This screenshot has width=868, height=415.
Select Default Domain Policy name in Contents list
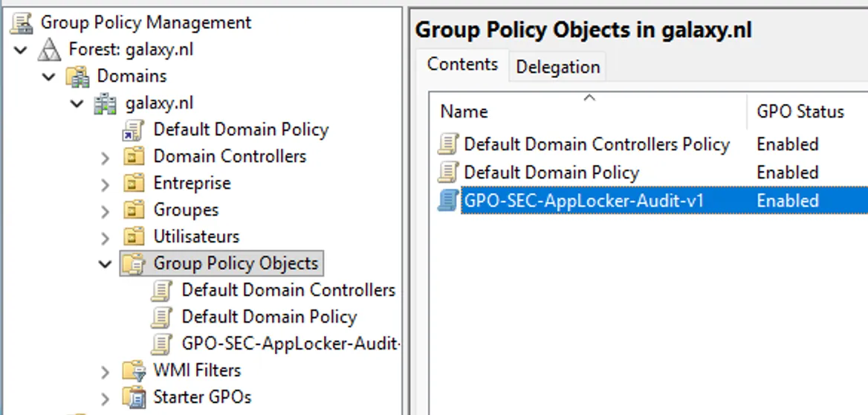tap(551, 173)
